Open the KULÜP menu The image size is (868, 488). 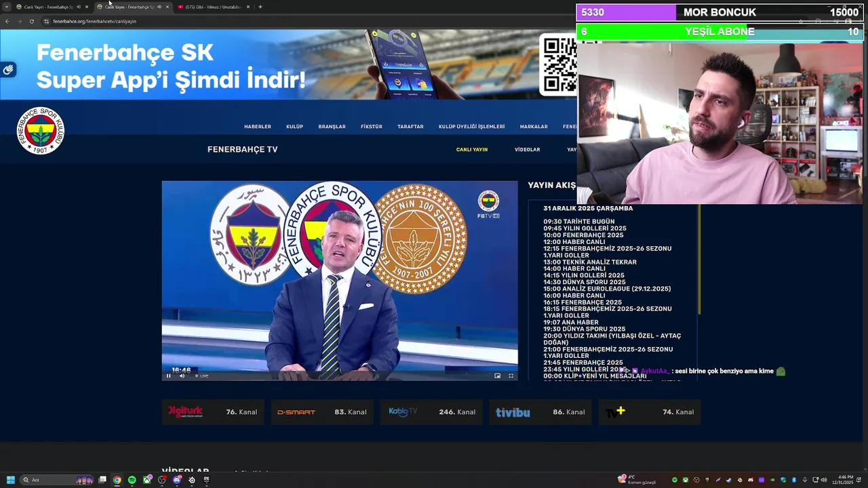point(294,127)
